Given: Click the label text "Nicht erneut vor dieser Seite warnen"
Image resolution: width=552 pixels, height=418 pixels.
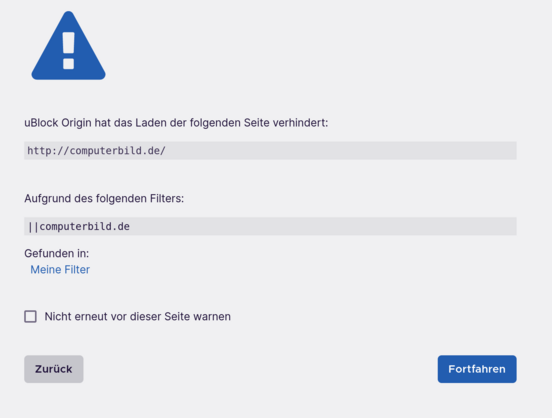Looking at the screenshot, I should [x=137, y=316].
